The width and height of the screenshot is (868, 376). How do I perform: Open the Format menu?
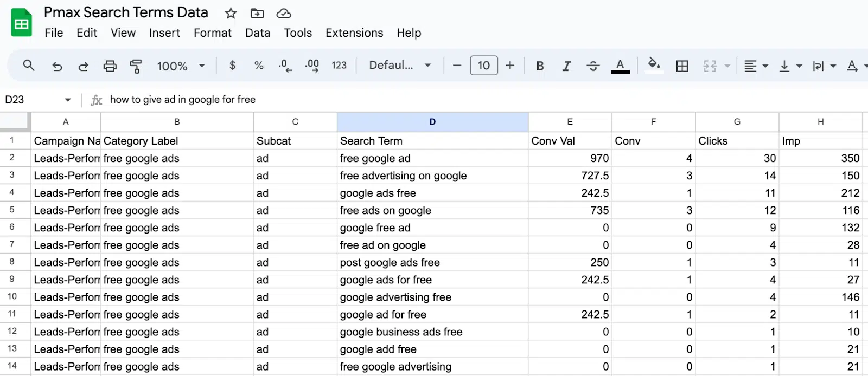click(213, 33)
